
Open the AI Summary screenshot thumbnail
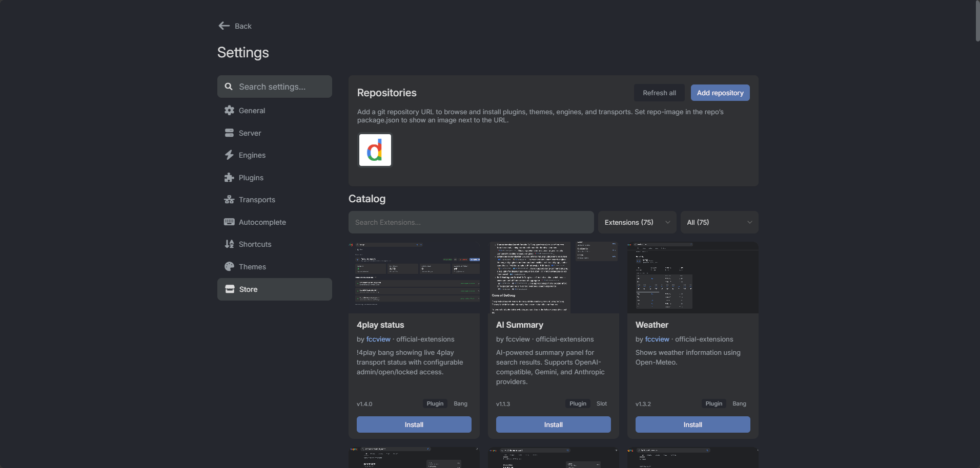tap(554, 278)
